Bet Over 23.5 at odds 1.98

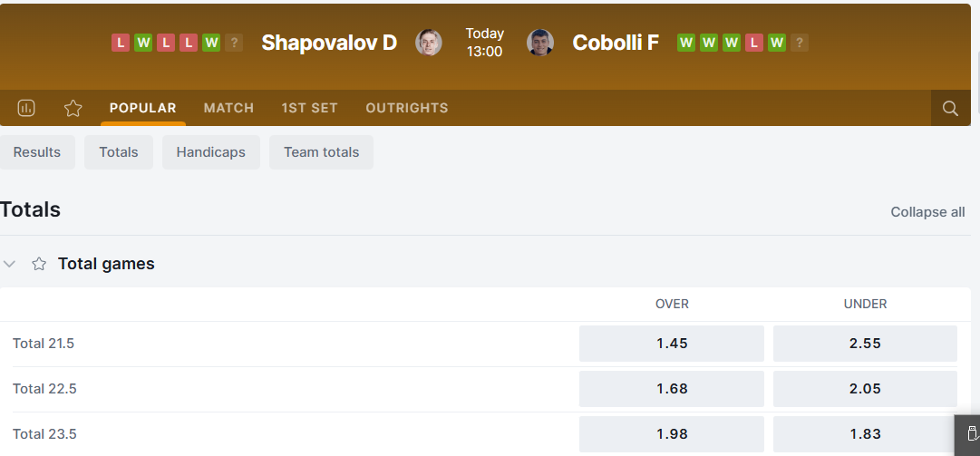point(672,434)
